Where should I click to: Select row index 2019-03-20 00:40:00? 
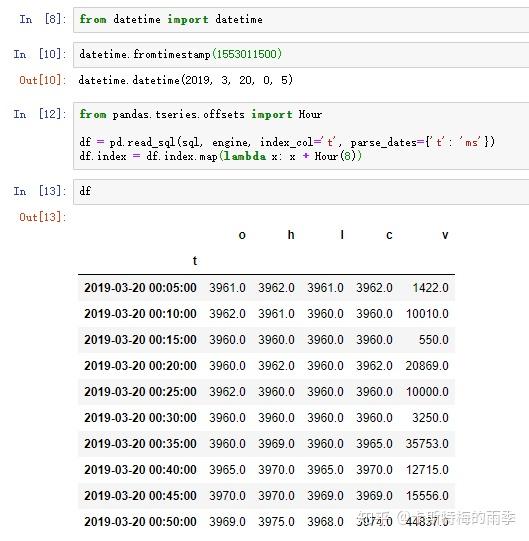tap(140, 470)
